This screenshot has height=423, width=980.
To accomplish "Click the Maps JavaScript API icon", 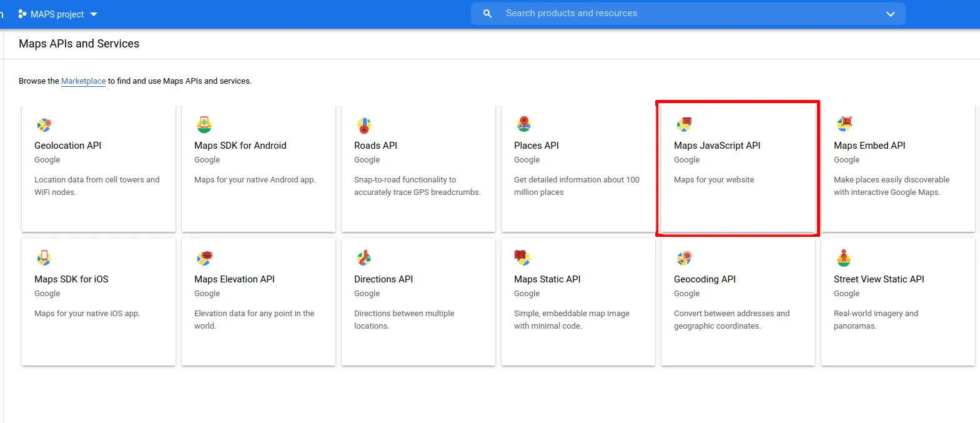I will [x=684, y=124].
